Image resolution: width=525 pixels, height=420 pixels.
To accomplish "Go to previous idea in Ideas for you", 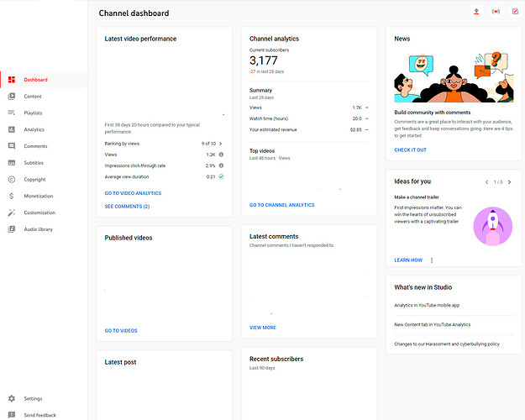I will [486, 181].
